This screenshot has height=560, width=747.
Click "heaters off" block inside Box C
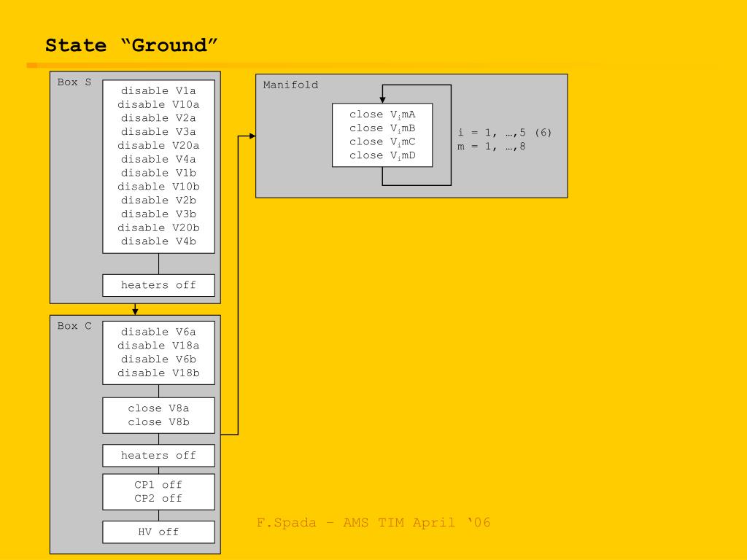[x=158, y=456]
